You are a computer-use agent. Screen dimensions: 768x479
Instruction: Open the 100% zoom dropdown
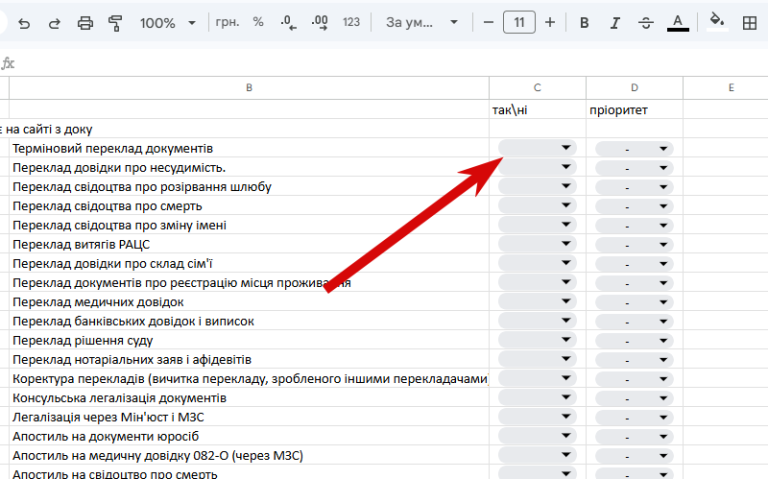(168, 23)
